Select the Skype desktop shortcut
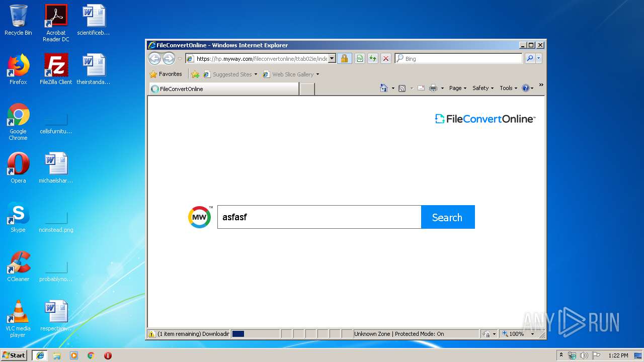Image resolution: width=644 pixels, height=362 pixels. [x=18, y=217]
